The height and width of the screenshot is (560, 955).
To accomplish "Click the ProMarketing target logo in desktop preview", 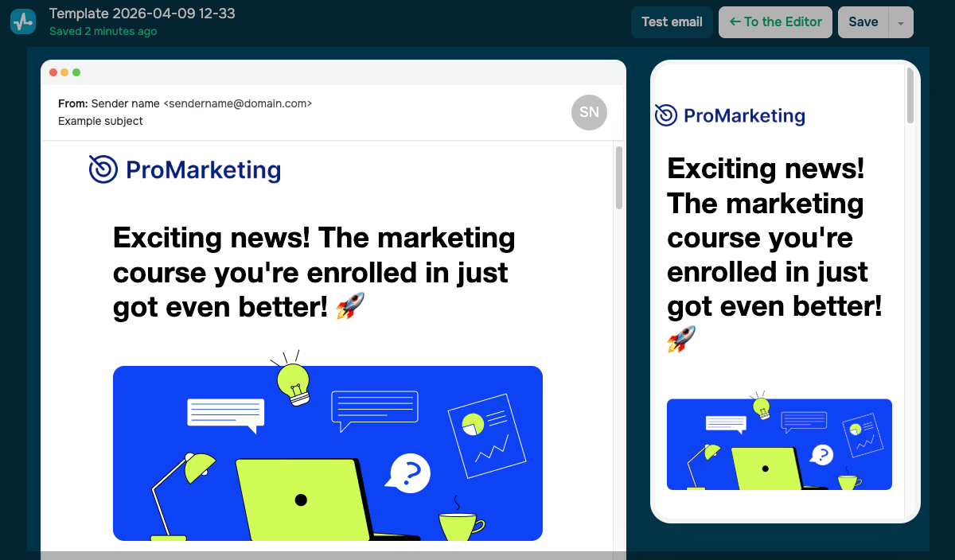I will [103, 169].
